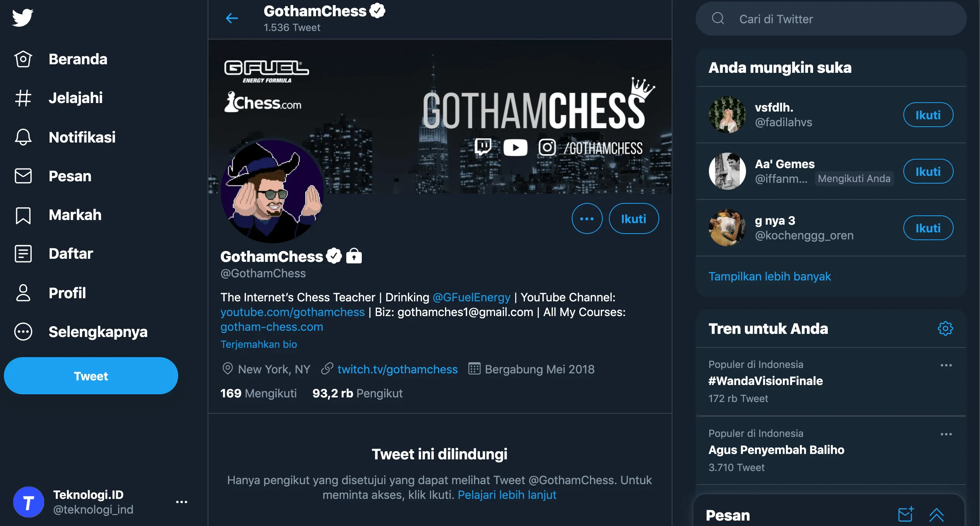Open the Teknologi.ID account switcher menu
980x526 pixels.
click(181, 502)
